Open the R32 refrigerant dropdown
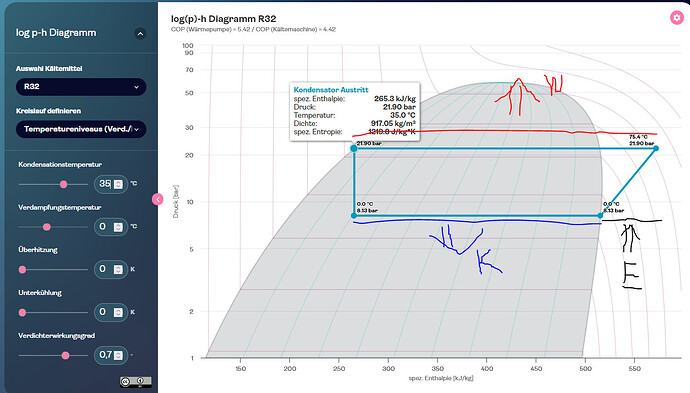Screen dimensions: 690x393 click(81, 87)
